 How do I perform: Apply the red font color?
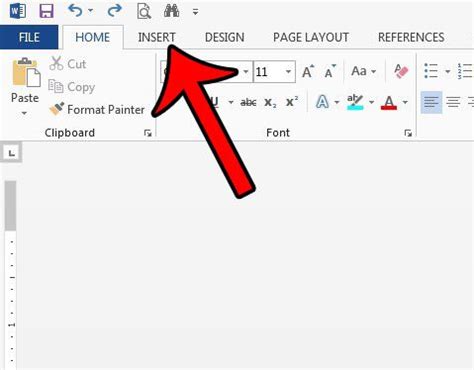click(x=389, y=102)
